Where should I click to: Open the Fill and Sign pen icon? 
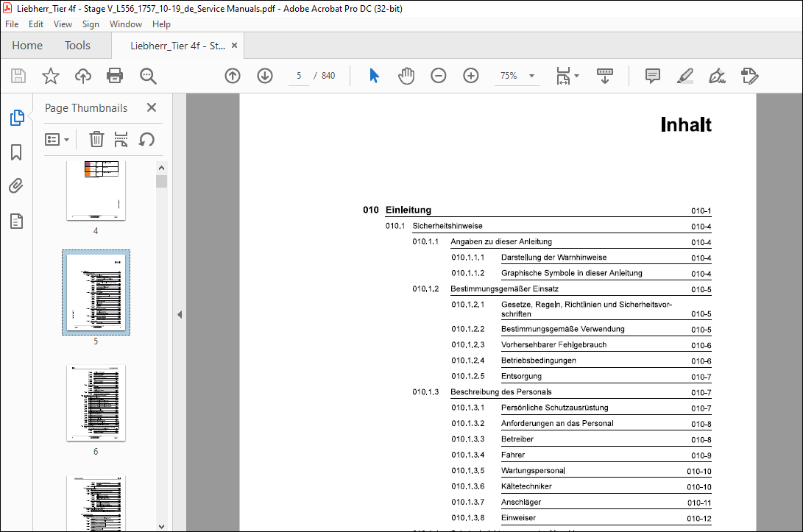pos(717,76)
